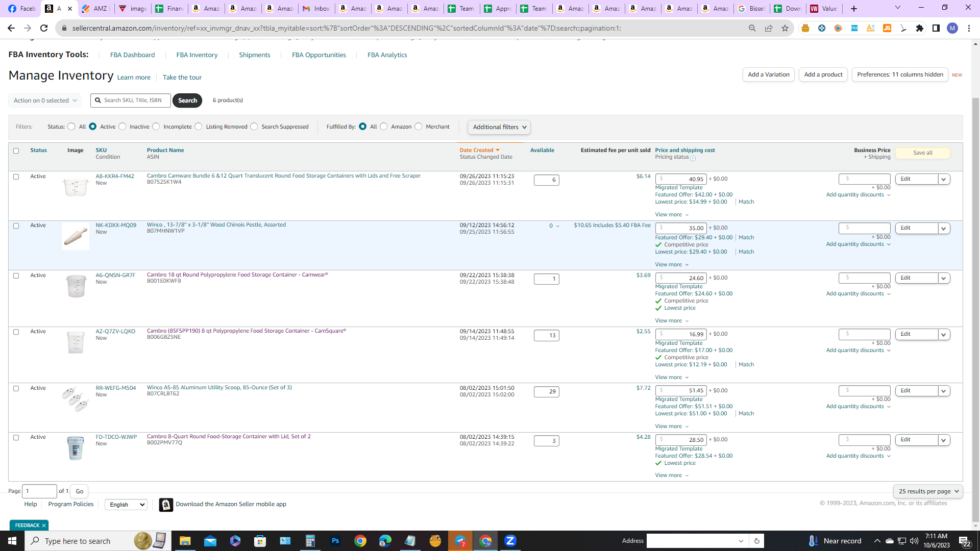The height and width of the screenshot is (551, 980).
Task: Select the Search Suppressed status filter
Action: click(254, 127)
